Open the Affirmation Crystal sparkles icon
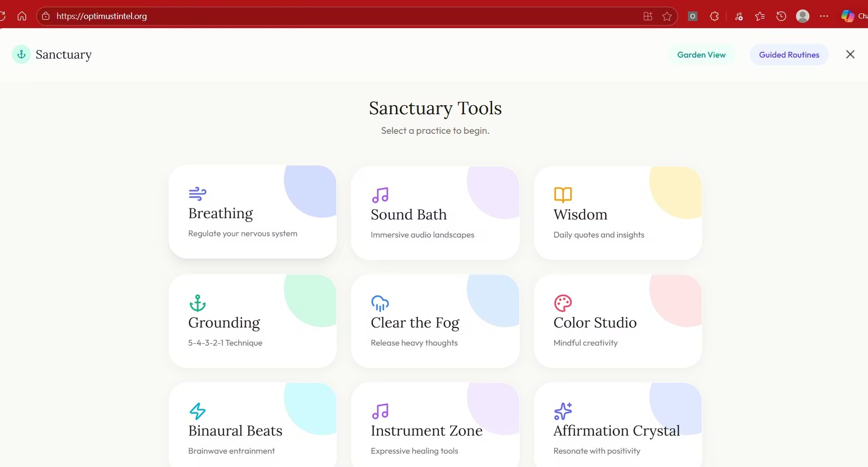Image resolution: width=868 pixels, height=467 pixels. [x=563, y=411]
